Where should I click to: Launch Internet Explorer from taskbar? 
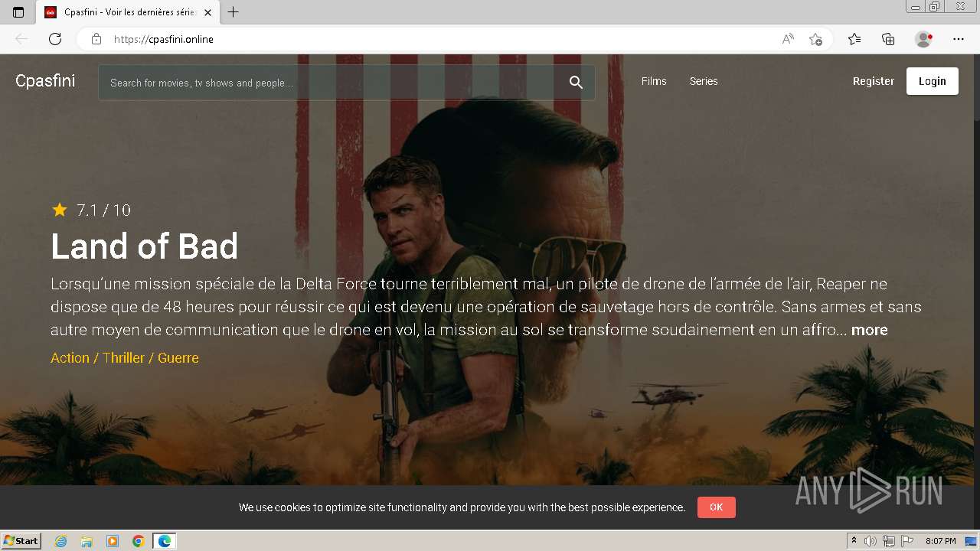pyautogui.click(x=61, y=541)
